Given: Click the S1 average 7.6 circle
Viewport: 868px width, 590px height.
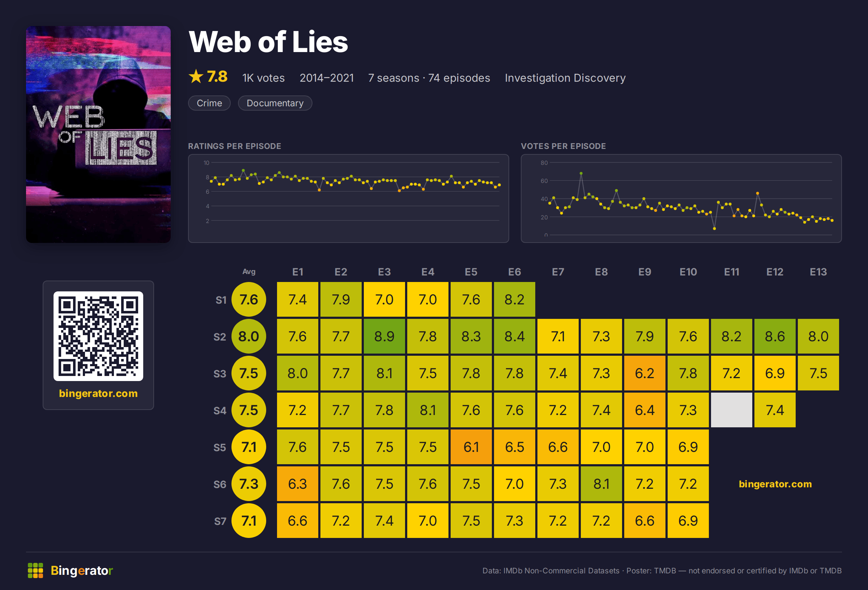Looking at the screenshot, I should pos(249,299).
